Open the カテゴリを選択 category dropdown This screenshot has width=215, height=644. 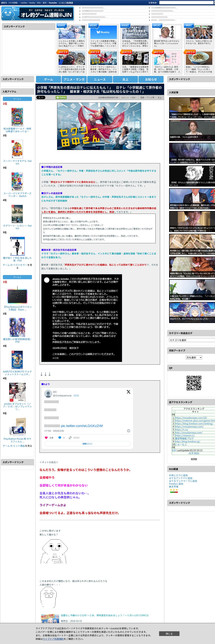pos(192,340)
